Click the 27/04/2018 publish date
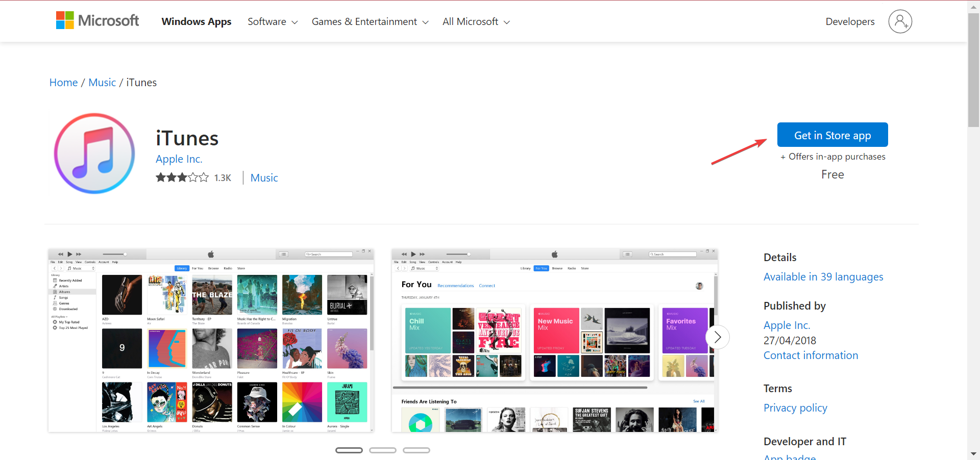The width and height of the screenshot is (980, 460). [x=790, y=341]
